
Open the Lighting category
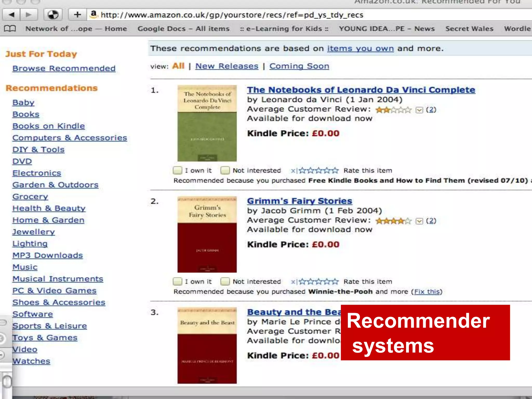(x=30, y=244)
